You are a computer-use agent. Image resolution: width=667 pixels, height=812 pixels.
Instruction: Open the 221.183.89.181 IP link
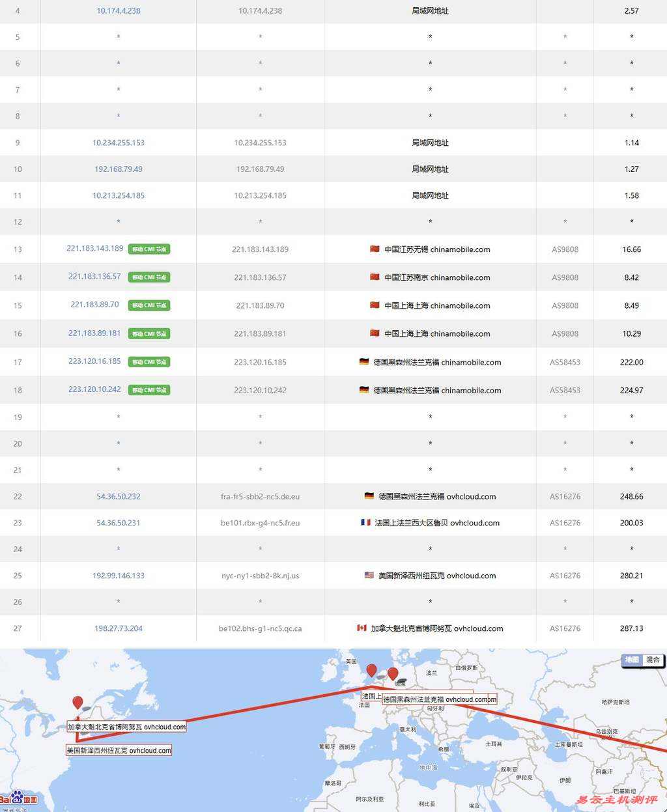pos(95,333)
